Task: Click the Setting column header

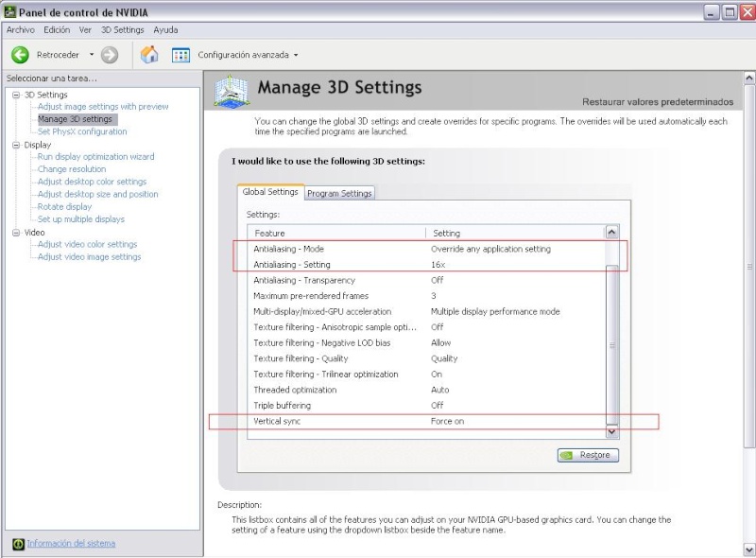Action: (x=515, y=234)
